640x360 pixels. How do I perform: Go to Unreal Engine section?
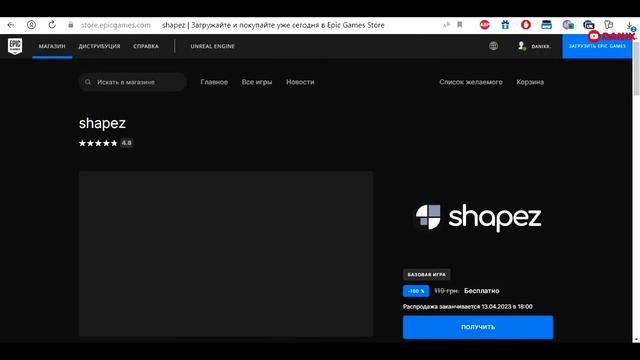pos(213,46)
